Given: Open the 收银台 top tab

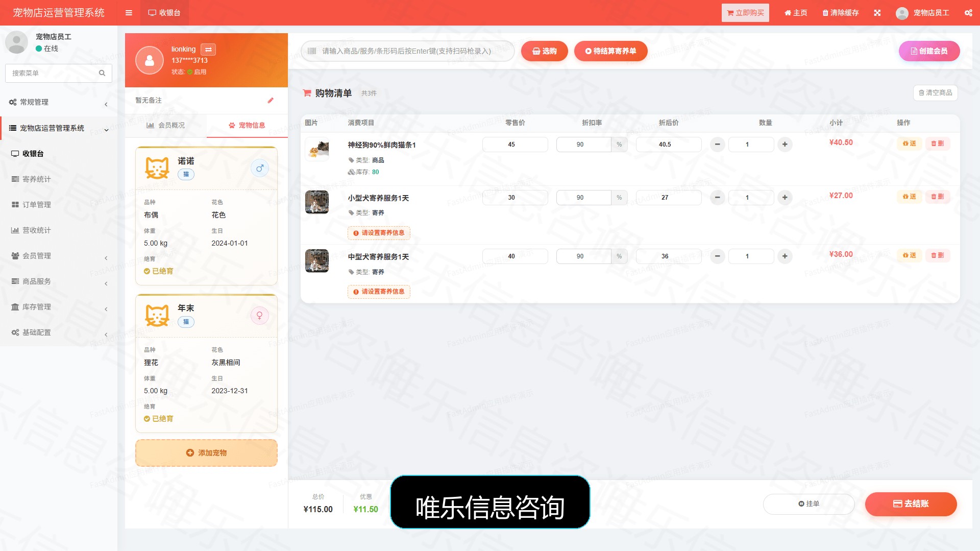Looking at the screenshot, I should click(x=164, y=13).
